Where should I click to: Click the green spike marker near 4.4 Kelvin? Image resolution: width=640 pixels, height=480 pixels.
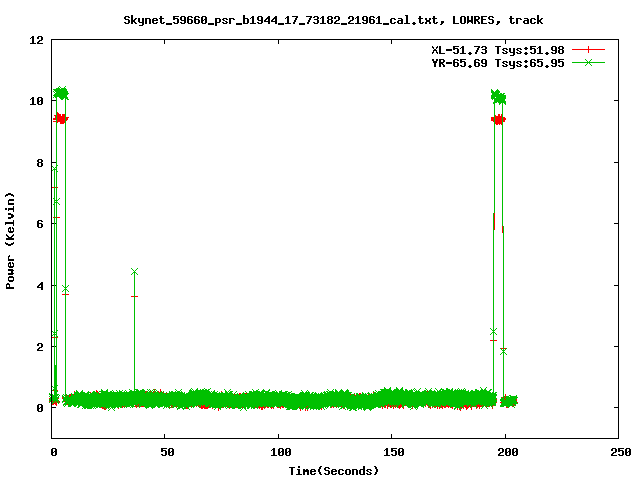pyautogui.click(x=134, y=271)
